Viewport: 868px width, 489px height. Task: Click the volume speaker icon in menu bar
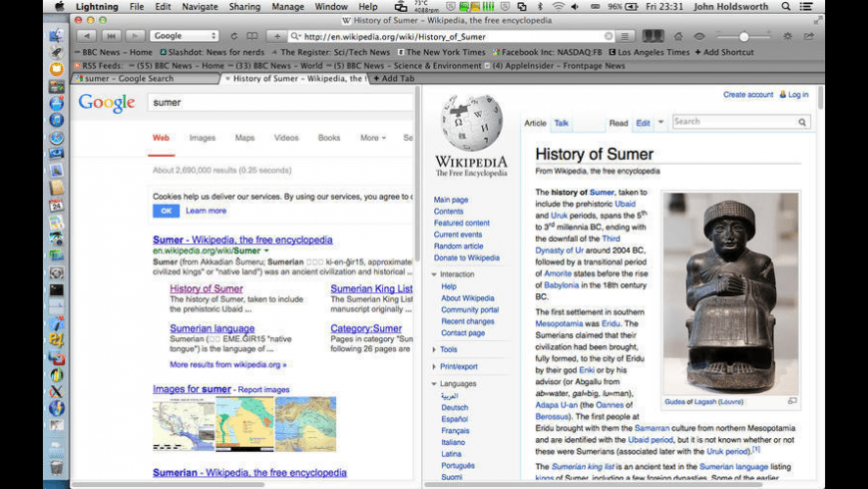click(575, 7)
